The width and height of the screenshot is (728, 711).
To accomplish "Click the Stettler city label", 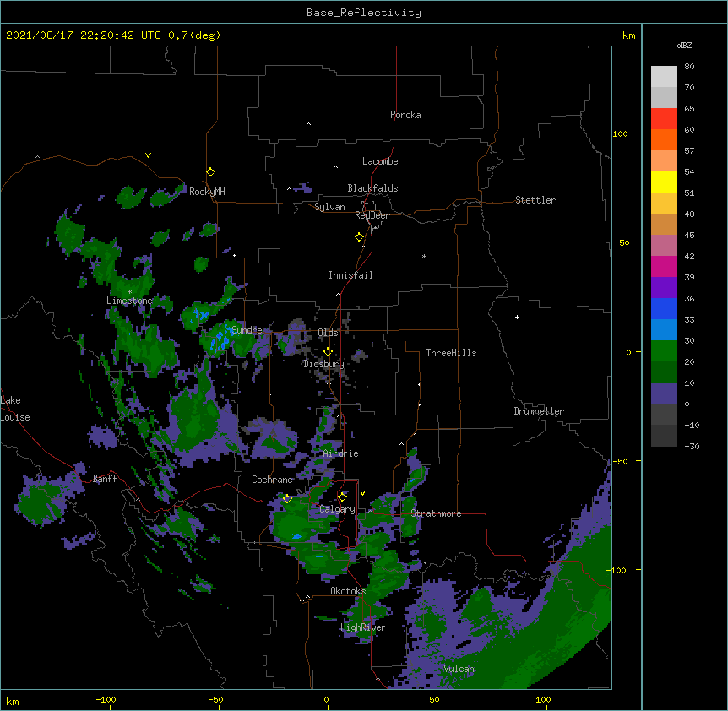I will (535, 200).
